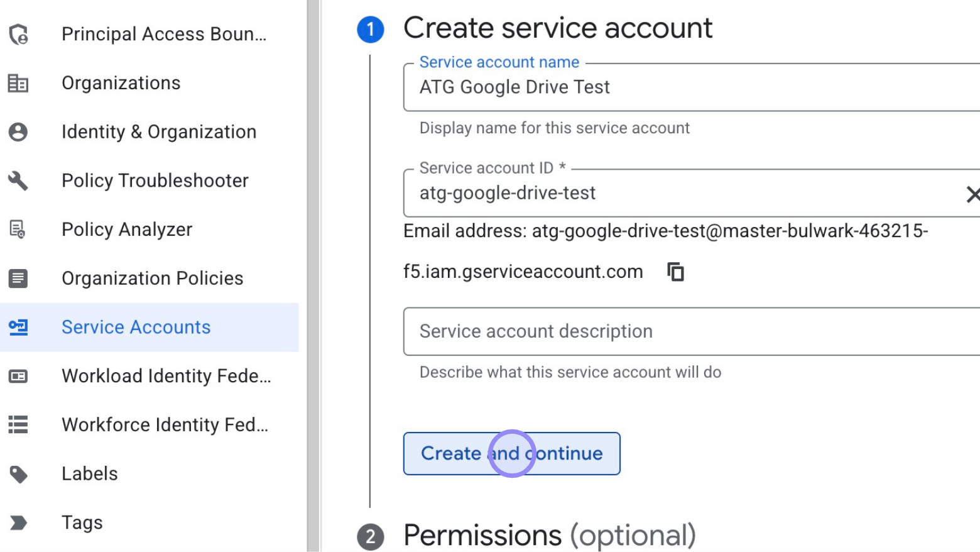Viewport: 980px width, 552px height.
Task: Click the Workforce Identity Federation list icon
Action: pos(18,424)
